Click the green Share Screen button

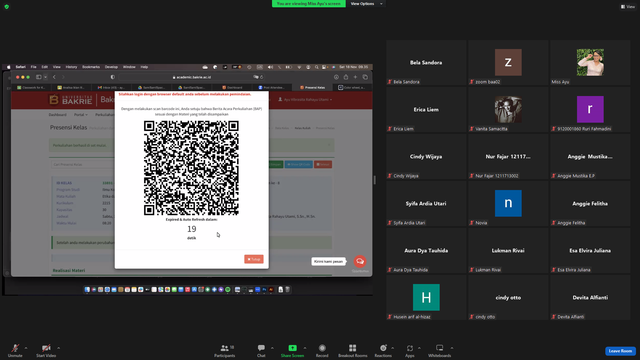coord(292,350)
